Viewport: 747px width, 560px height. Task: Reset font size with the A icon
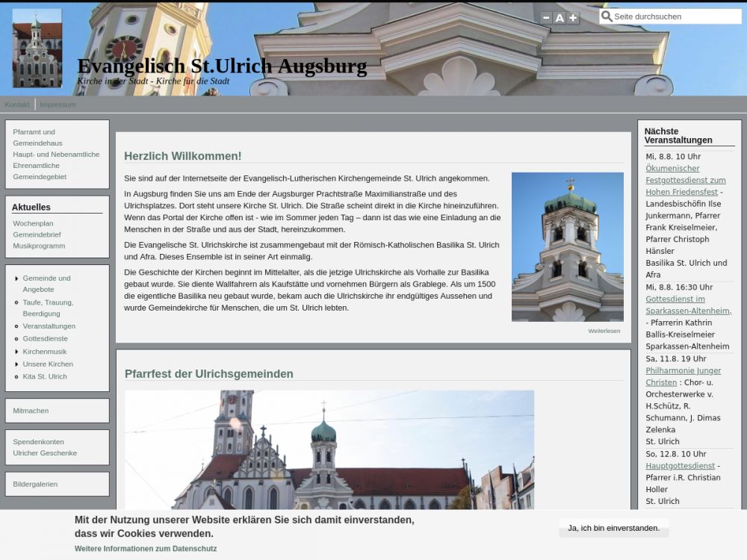[560, 18]
